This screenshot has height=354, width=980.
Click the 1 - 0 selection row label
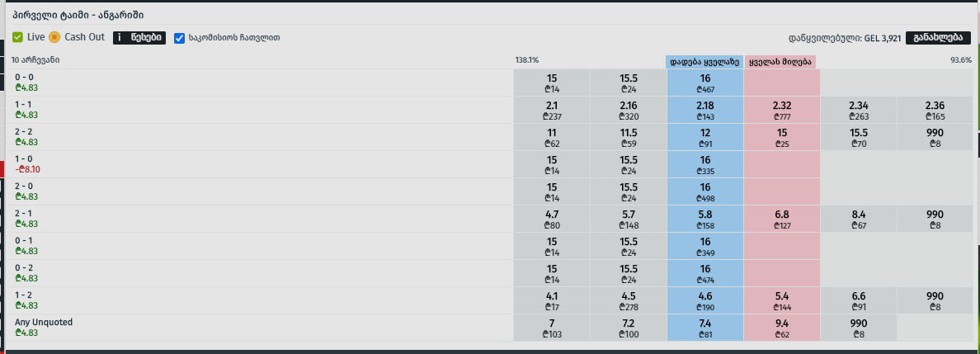tap(24, 159)
